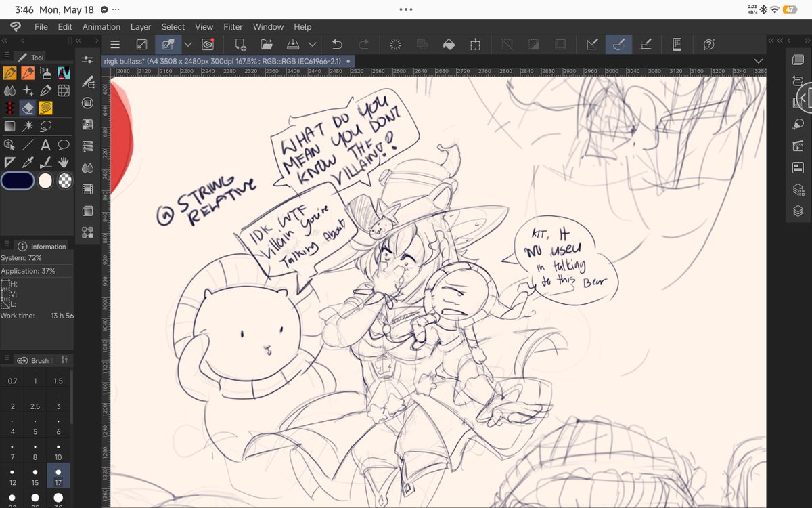Select the mesh grid tool

64,90
